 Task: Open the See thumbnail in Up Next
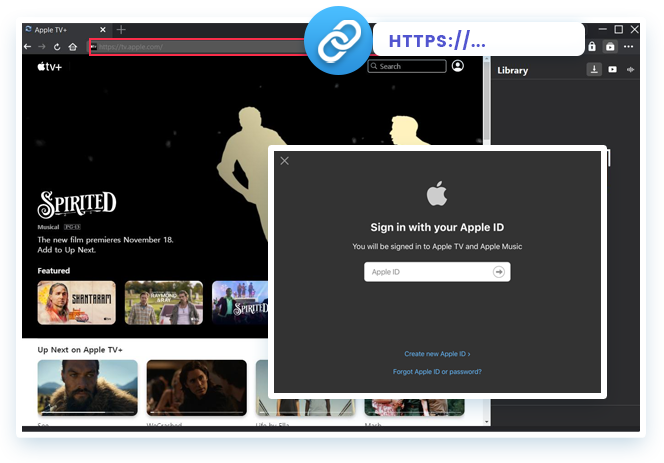(88, 387)
